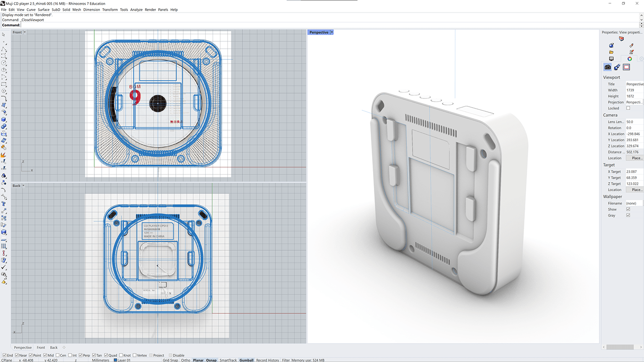Toggle Gumball in the status bar
The image size is (644, 362).
(x=247, y=360)
